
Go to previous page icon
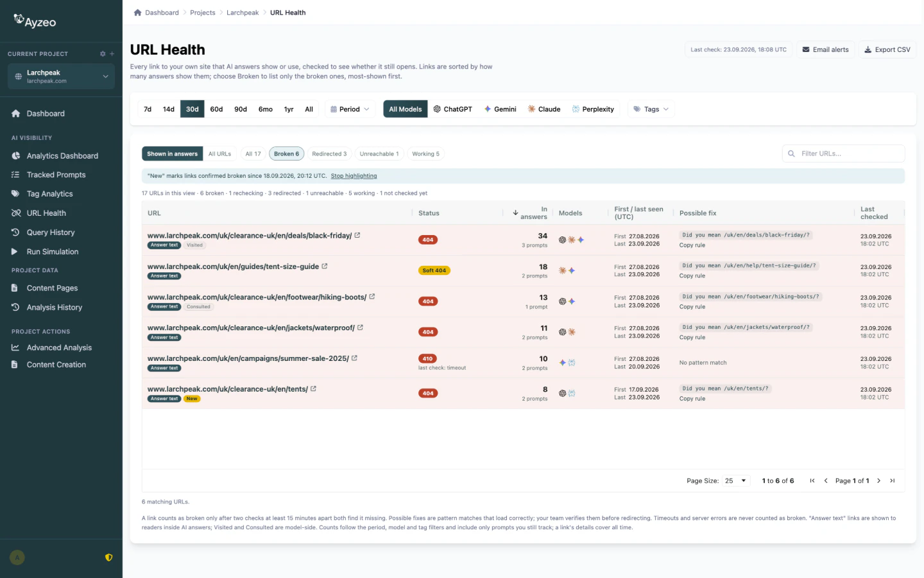(826, 480)
